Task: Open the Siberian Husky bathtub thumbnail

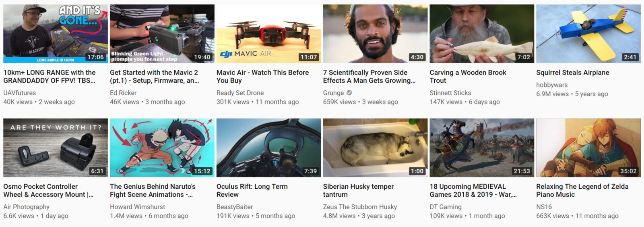Action: [x=375, y=148]
